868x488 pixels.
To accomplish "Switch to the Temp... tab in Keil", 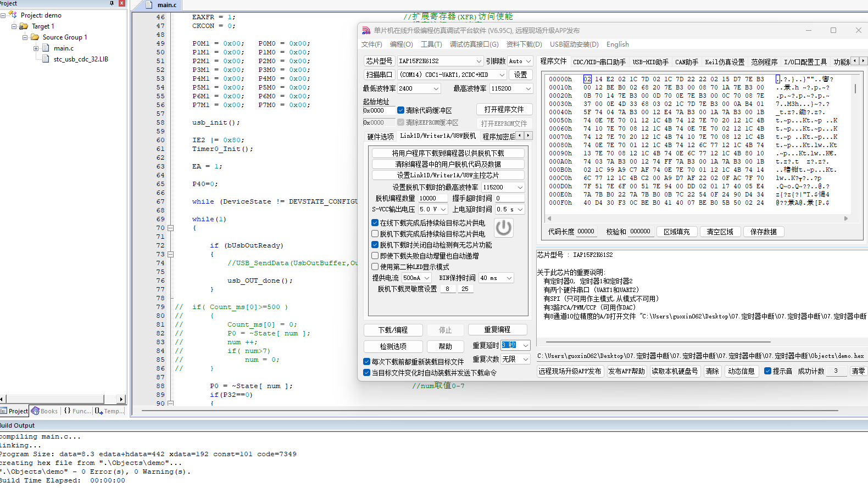I will (109, 411).
